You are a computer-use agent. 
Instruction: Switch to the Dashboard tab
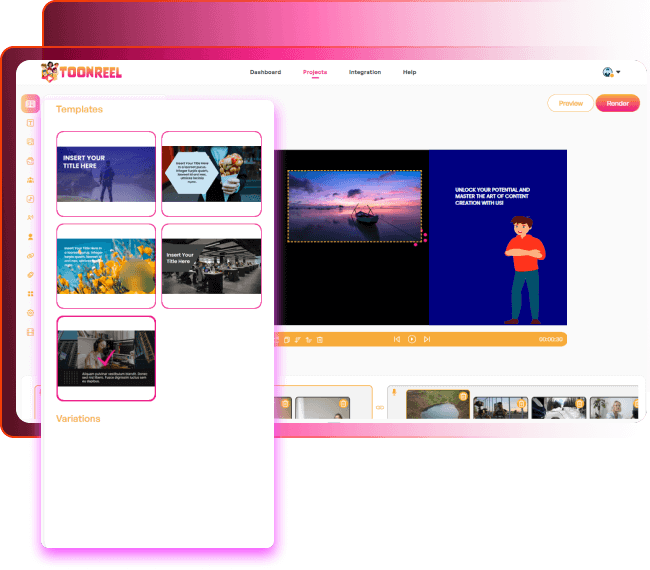(265, 72)
